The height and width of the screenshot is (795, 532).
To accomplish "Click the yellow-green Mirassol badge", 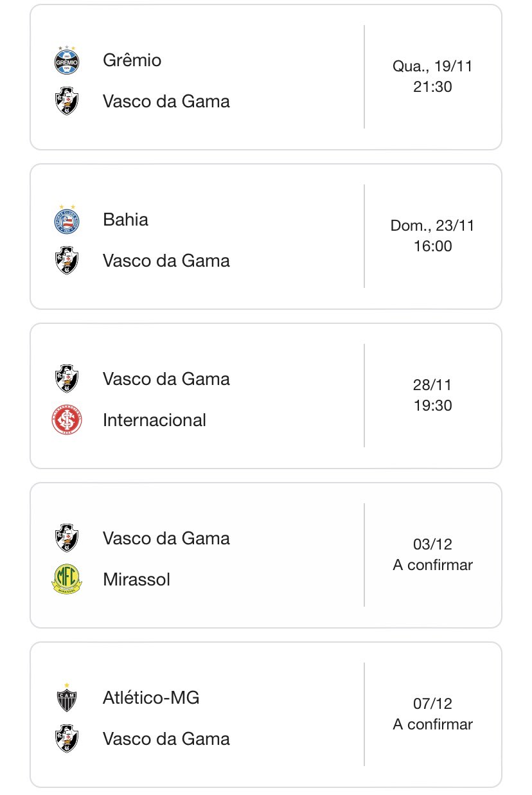I will point(66,579).
